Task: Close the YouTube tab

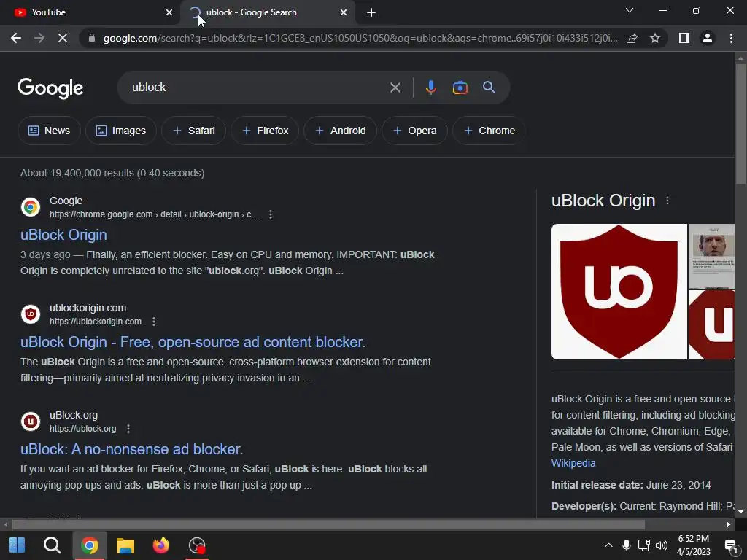Action: (x=169, y=12)
